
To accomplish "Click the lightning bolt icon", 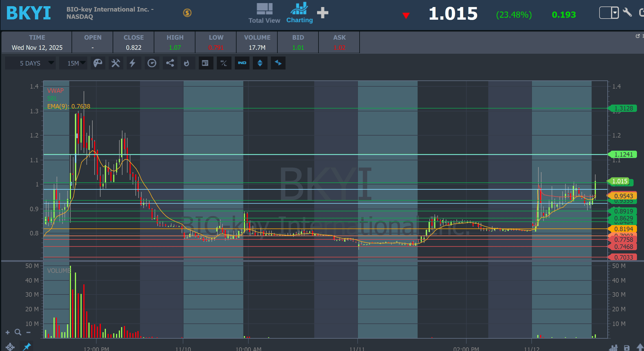I will pos(133,63).
